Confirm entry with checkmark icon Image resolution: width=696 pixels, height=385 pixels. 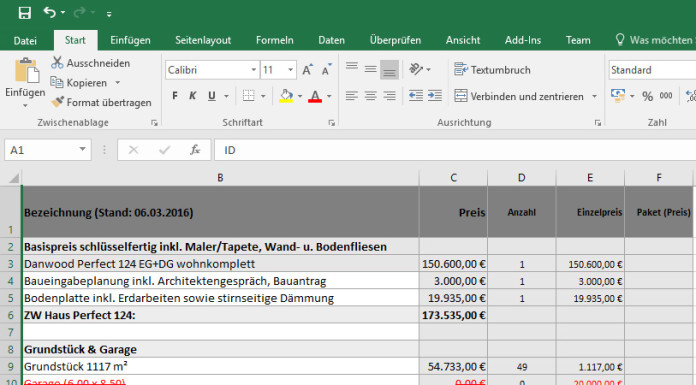164,150
